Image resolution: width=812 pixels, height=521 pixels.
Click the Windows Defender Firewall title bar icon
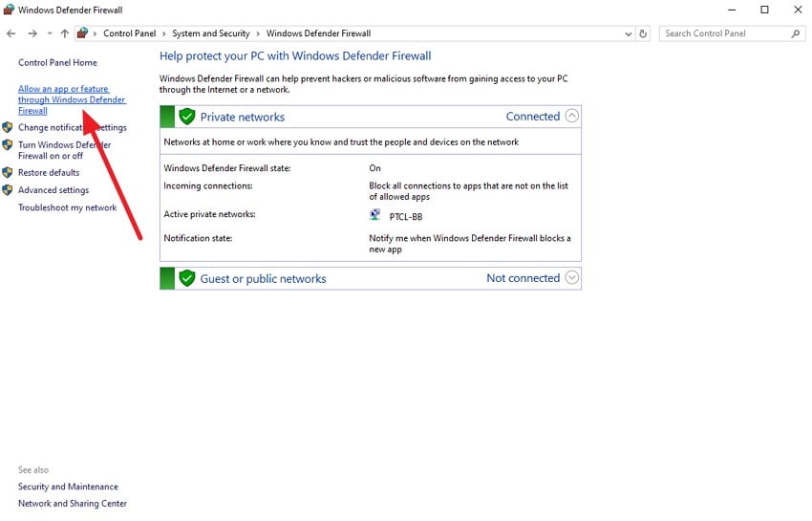9,10
